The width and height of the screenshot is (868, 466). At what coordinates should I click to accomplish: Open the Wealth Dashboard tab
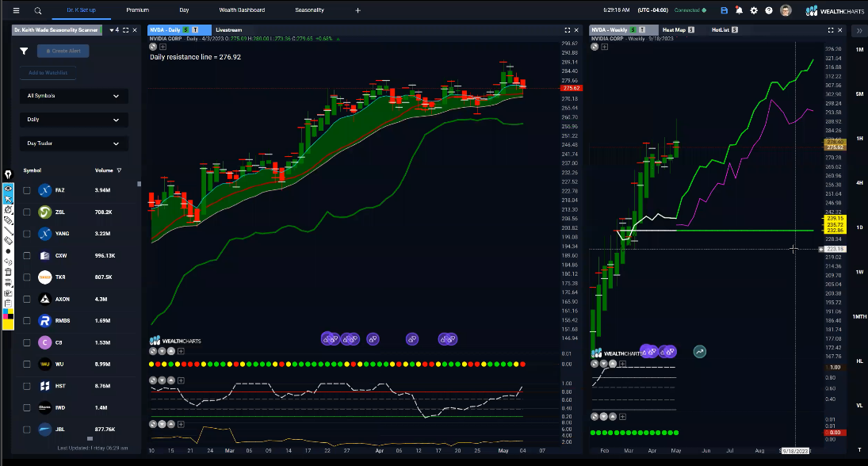pyautogui.click(x=242, y=10)
